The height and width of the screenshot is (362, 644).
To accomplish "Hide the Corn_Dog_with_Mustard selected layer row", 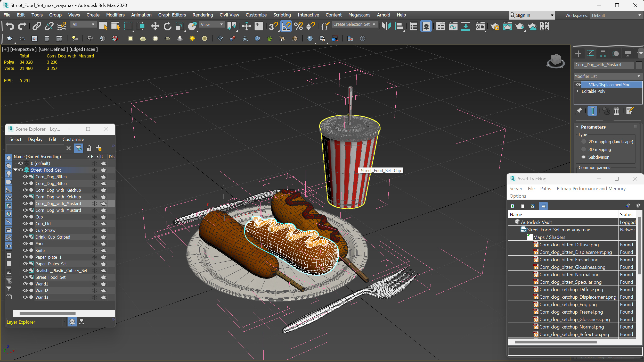I will [x=25, y=203].
